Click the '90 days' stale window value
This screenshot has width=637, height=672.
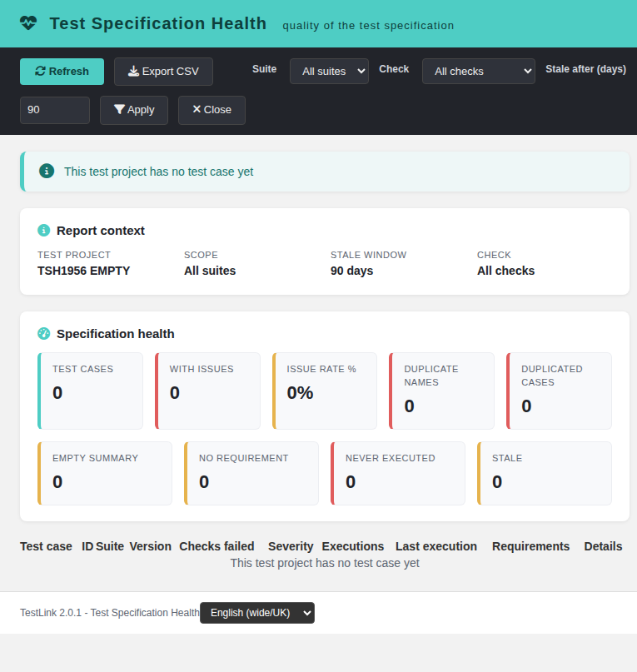click(x=351, y=271)
